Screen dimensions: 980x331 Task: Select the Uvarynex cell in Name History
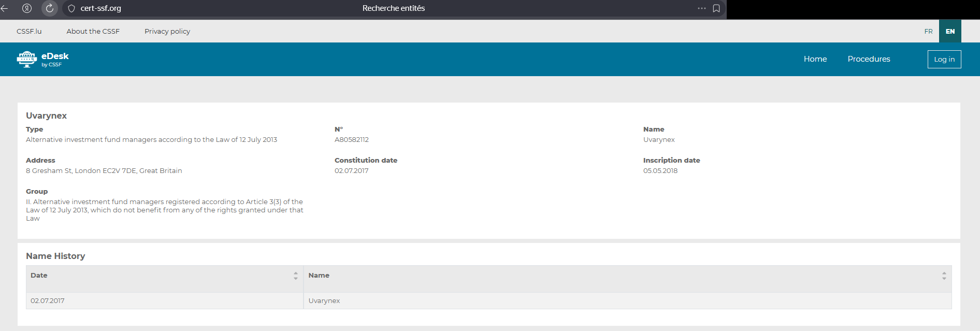tap(628, 301)
